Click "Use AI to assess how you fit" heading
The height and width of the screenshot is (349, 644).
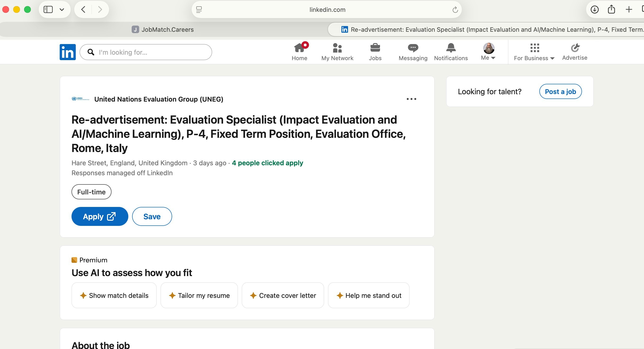click(x=132, y=273)
